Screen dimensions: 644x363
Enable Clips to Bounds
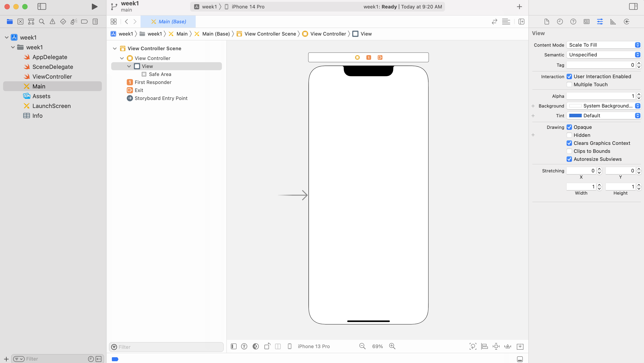(569, 151)
